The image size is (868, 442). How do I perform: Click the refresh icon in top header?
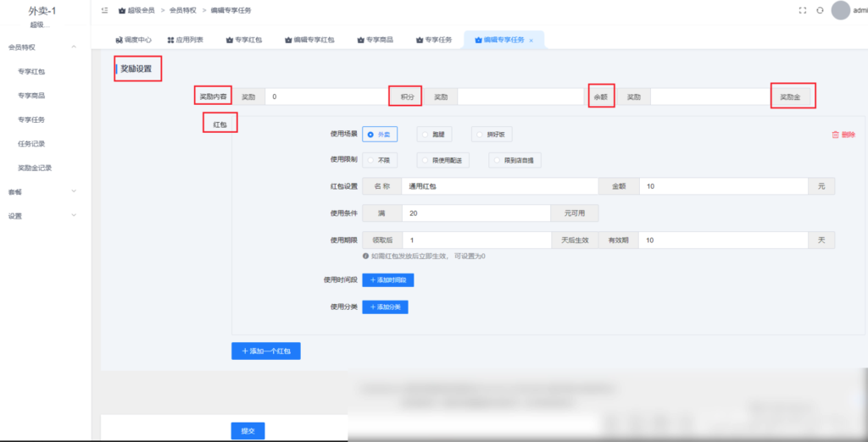point(821,10)
